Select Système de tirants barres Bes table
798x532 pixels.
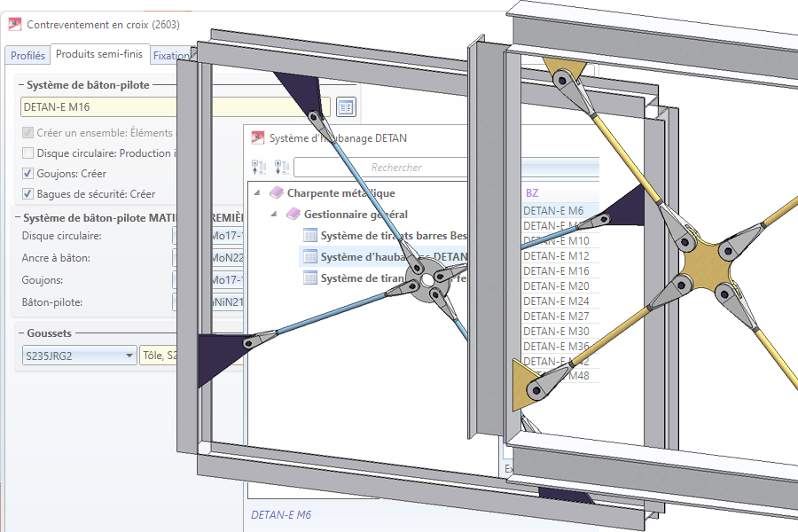point(394,236)
